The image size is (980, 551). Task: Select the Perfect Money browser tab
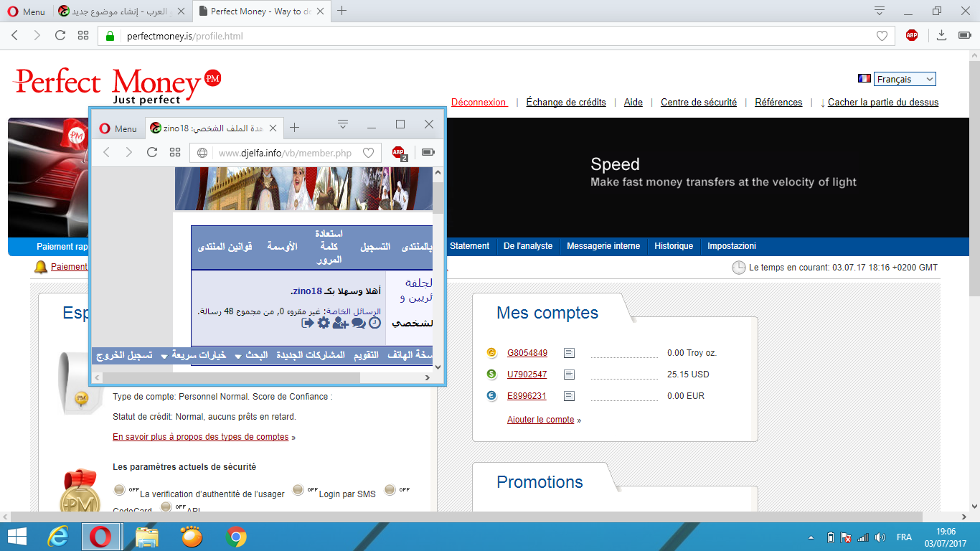click(x=261, y=11)
